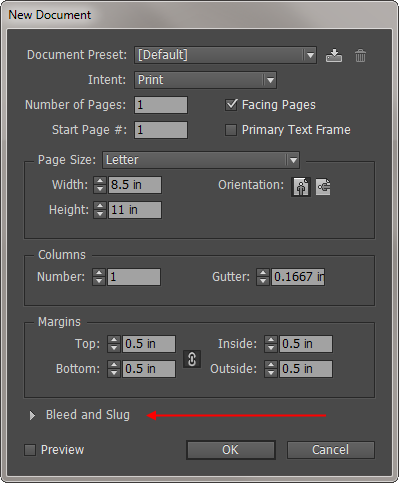Decrease Outside margin with down arrow

(271, 373)
